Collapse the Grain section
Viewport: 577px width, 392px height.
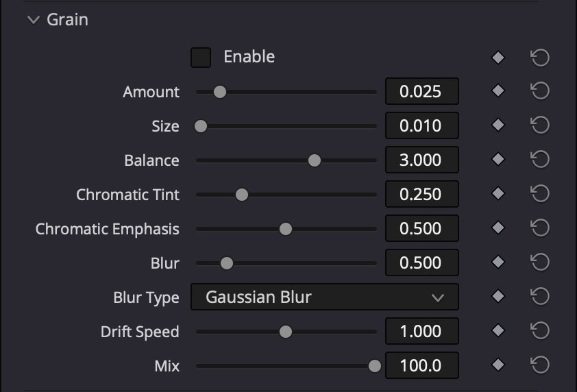pyautogui.click(x=34, y=20)
